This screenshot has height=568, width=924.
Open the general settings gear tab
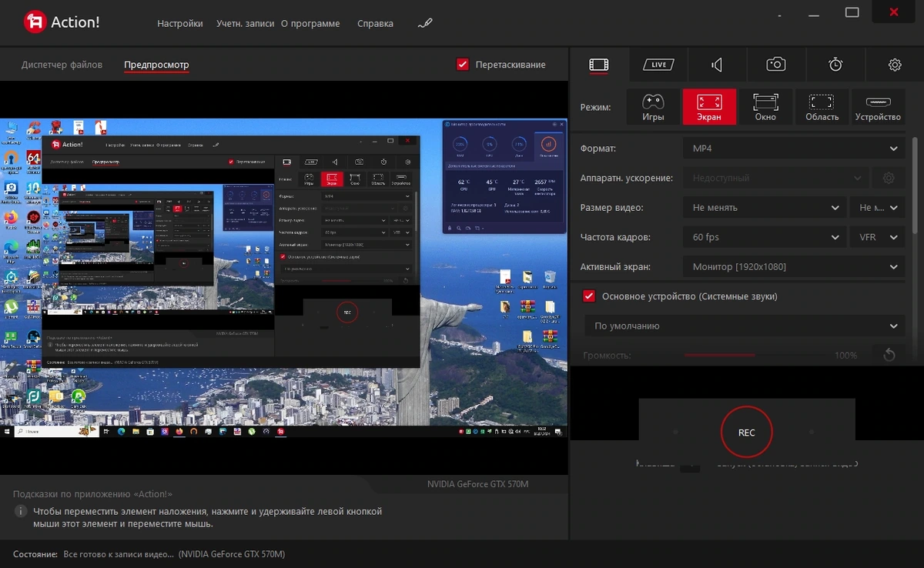(895, 65)
